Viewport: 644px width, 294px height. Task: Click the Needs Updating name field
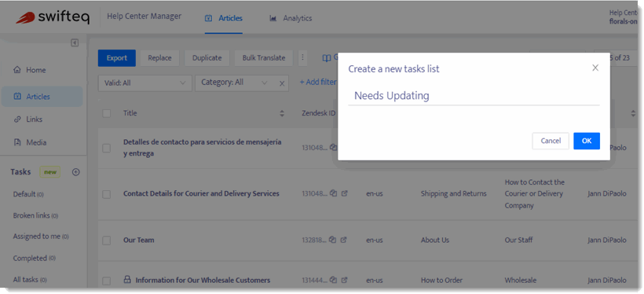474,96
